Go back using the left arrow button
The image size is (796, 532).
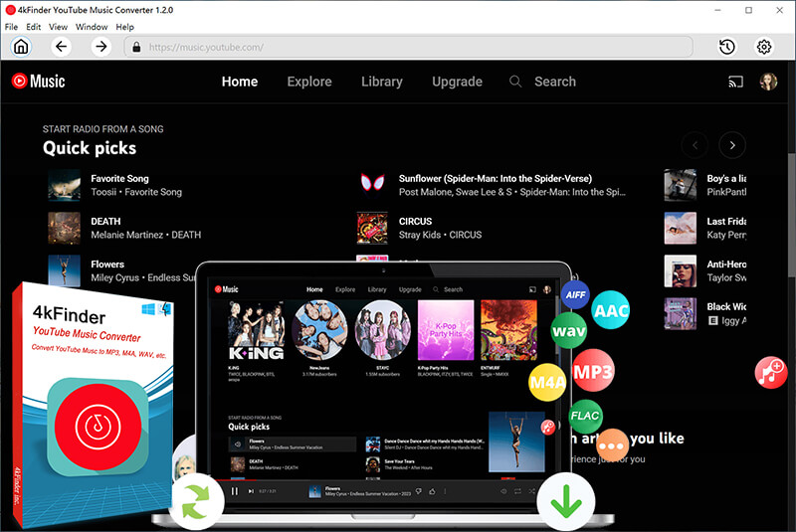[61, 47]
